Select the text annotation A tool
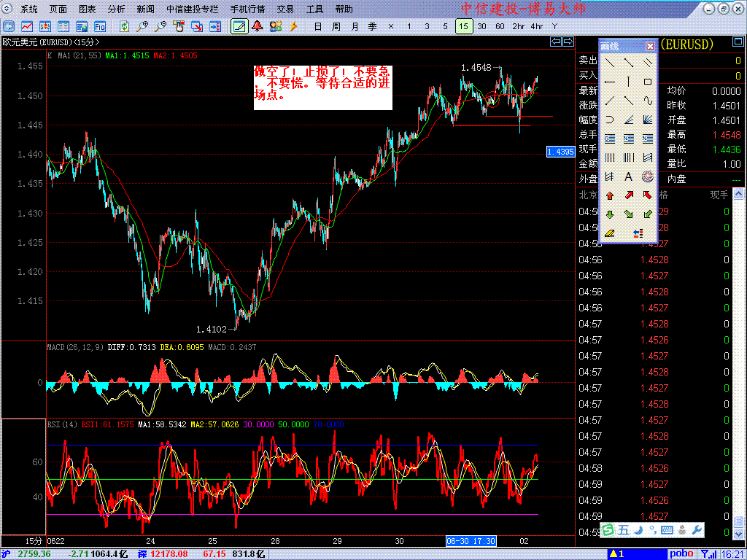Viewport: 747px width, 560px height. 628,176
